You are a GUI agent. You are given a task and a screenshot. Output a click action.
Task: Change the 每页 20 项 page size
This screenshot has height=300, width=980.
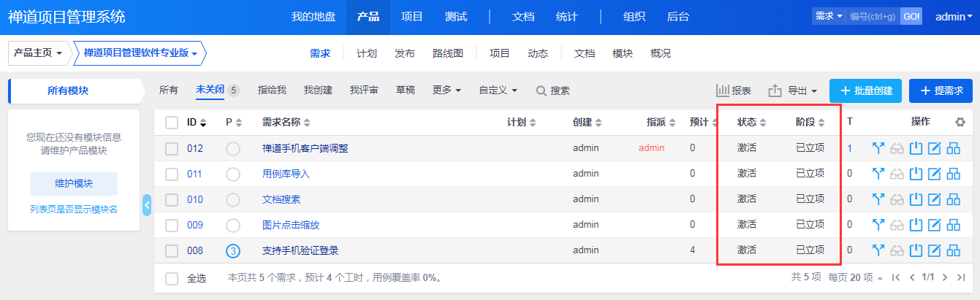(855, 277)
